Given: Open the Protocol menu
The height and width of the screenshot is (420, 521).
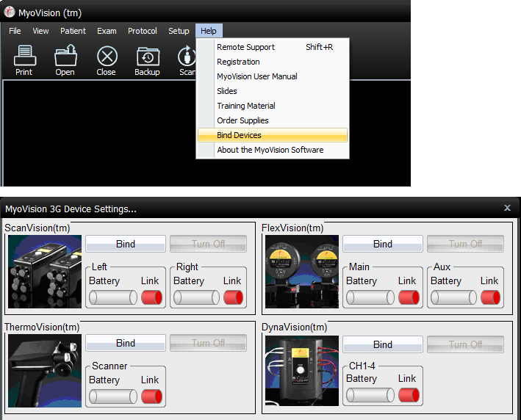Looking at the screenshot, I should pyautogui.click(x=143, y=31).
